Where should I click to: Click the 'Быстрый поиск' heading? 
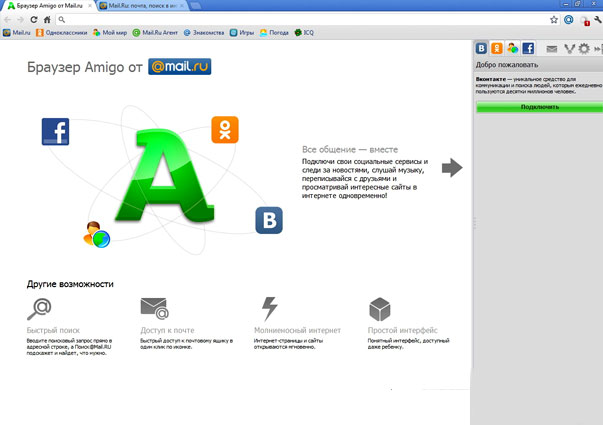tap(53, 330)
